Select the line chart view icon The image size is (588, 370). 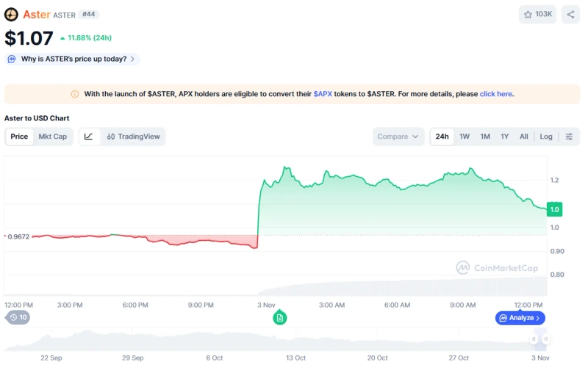click(x=88, y=137)
